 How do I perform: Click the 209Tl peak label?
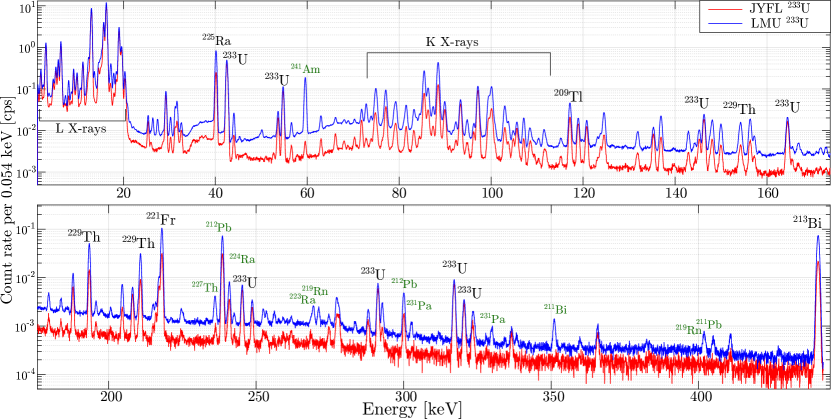tap(568, 96)
